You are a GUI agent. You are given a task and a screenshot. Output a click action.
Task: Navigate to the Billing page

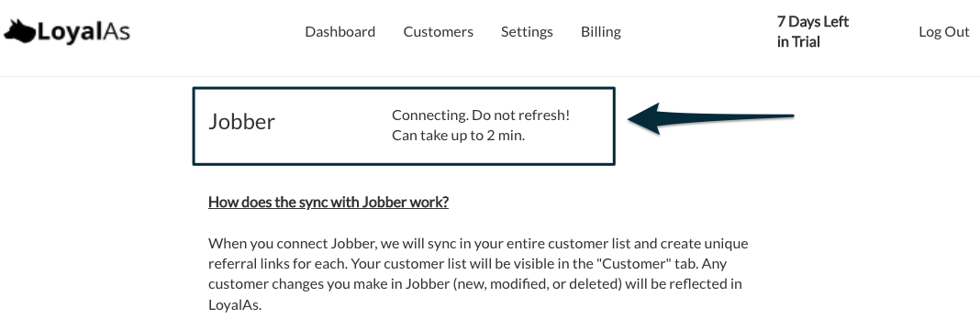[601, 32]
